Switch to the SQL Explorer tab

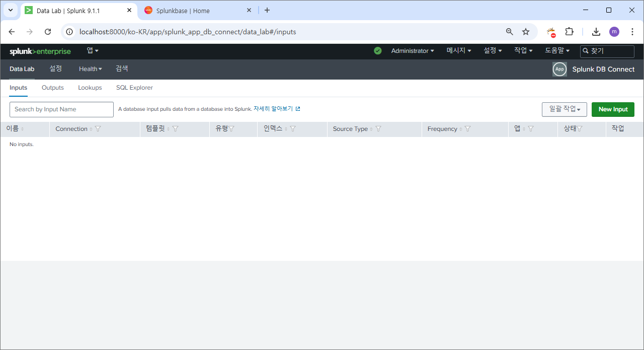pyautogui.click(x=134, y=88)
